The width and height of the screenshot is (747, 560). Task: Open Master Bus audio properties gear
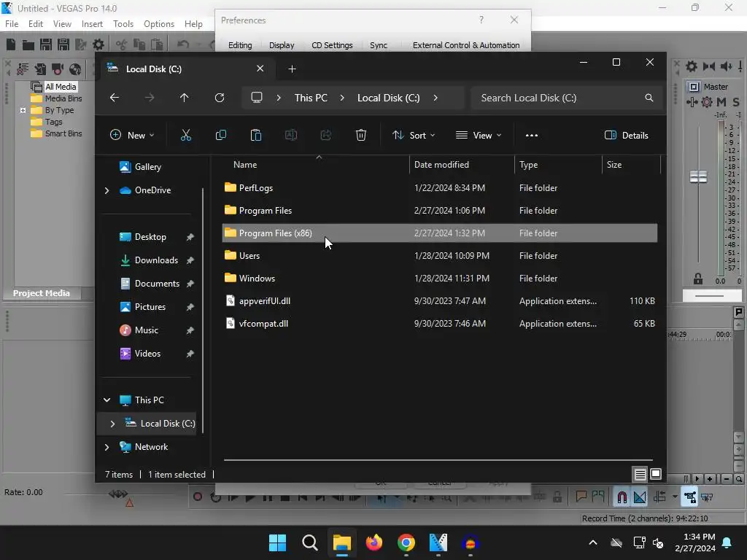tap(692, 66)
